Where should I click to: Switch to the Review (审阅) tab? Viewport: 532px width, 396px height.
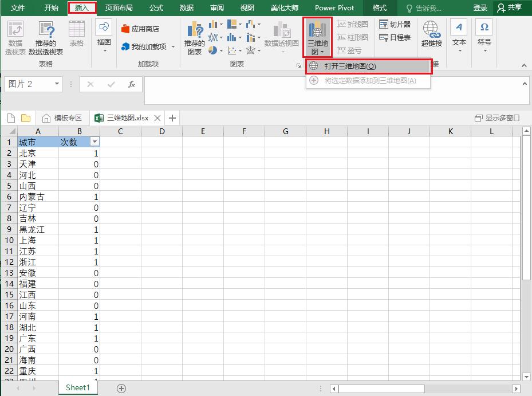pyautogui.click(x=217, y=8)
